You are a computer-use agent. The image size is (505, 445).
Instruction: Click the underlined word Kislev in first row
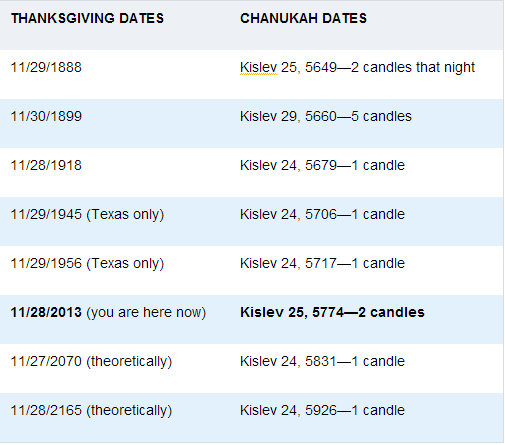258,68
